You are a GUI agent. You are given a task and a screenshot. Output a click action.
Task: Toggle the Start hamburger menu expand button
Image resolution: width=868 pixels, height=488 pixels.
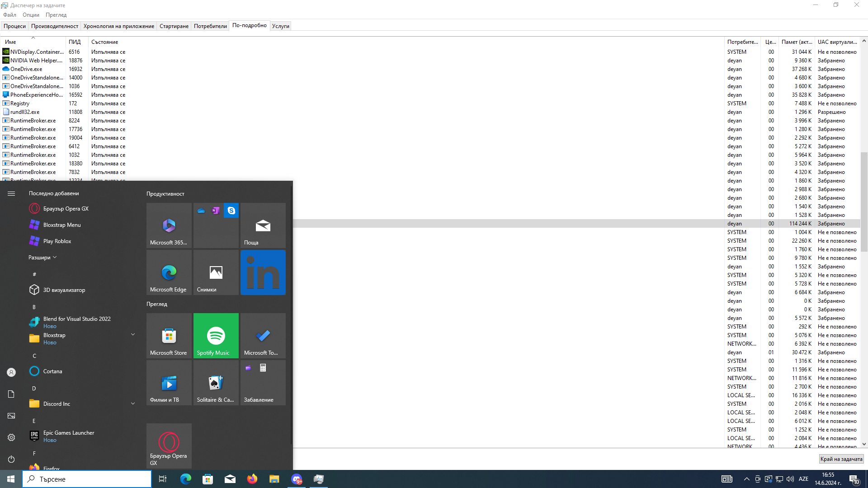click(x=11, y=193)
